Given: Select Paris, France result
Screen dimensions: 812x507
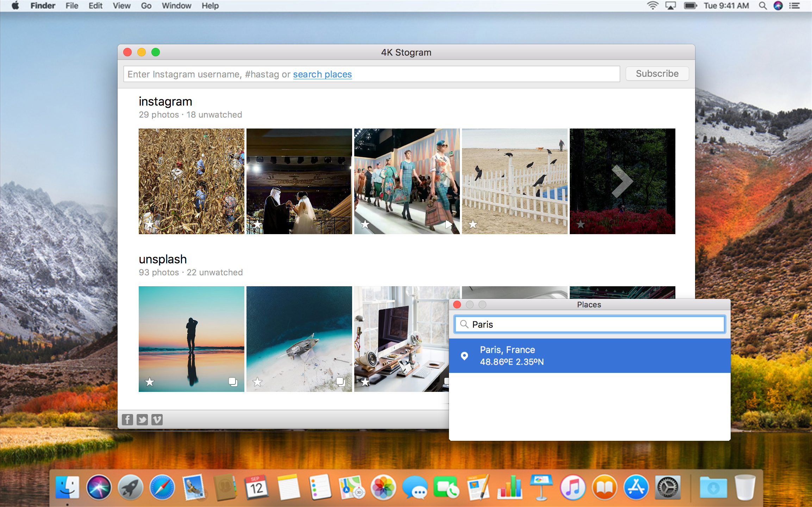Looking at the screenshot, I should 589,356.
